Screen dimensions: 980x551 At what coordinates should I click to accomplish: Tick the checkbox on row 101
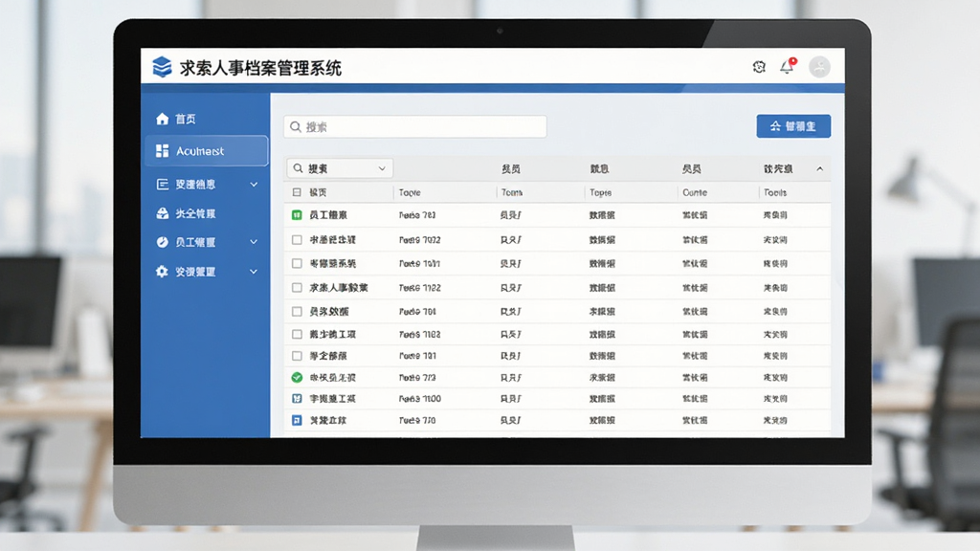297,356
